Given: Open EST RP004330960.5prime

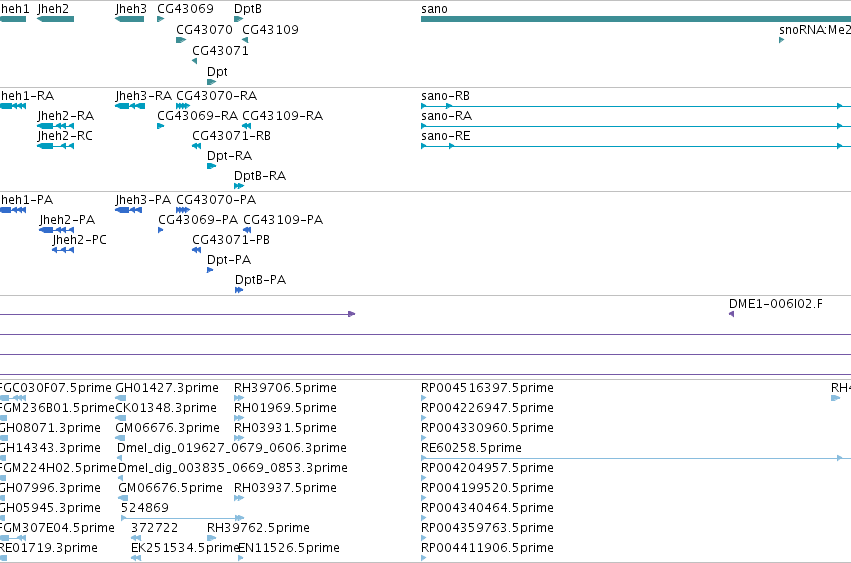Looking at the screenshot, I should coord(487,428).
